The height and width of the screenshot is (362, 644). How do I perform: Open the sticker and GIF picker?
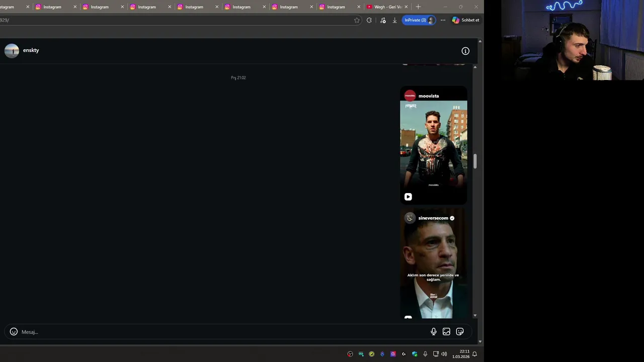tap(460, 332)
